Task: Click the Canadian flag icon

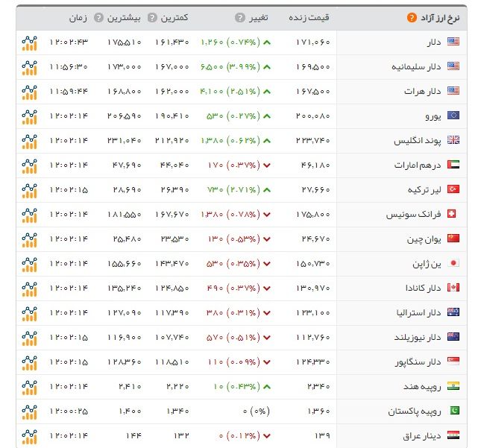Action: point(453,288)
